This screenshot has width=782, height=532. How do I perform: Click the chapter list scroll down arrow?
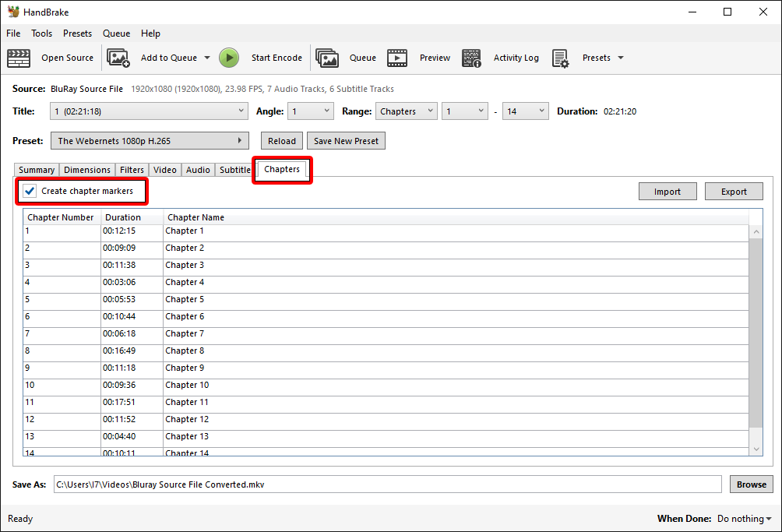[756, 449]
